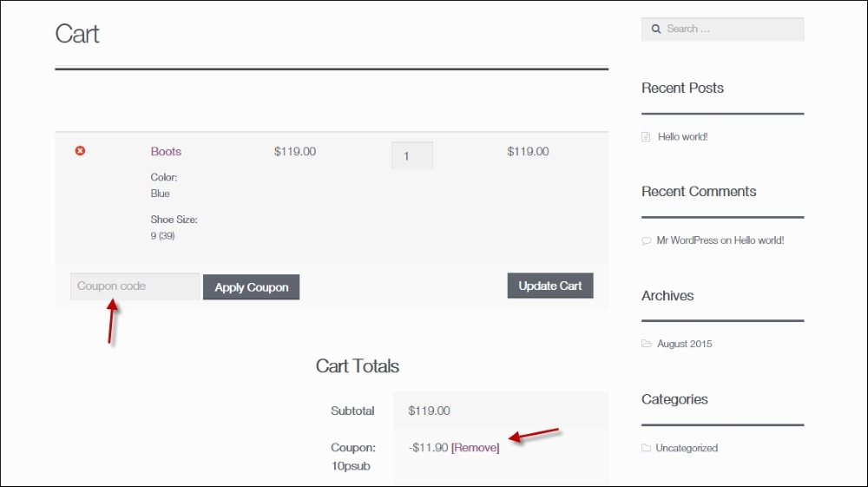This screenshot has width=868, height=487.
Task: Open the Boots product link
Action: point(166,151)
